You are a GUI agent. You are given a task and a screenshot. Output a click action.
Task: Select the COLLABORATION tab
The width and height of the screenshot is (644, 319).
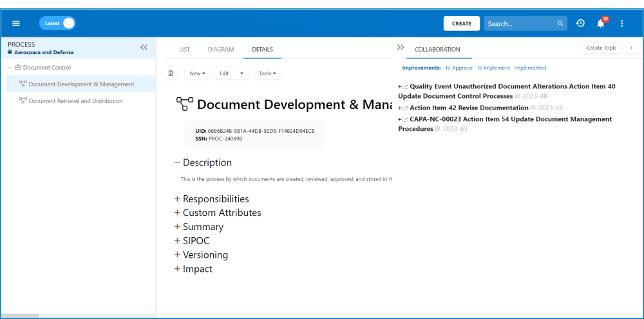tap(437, 50)
